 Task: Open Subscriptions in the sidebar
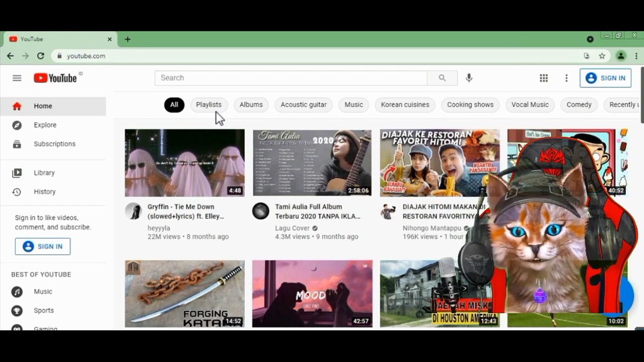[53, 144]
